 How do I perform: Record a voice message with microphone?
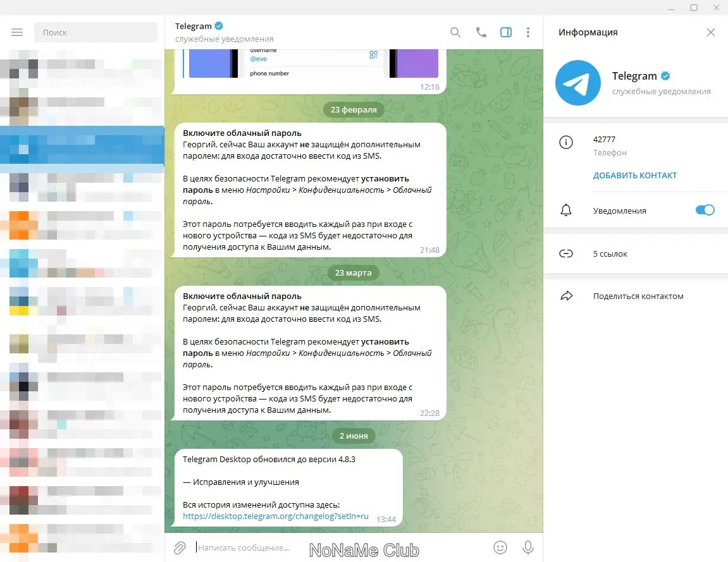click(527, 547)
